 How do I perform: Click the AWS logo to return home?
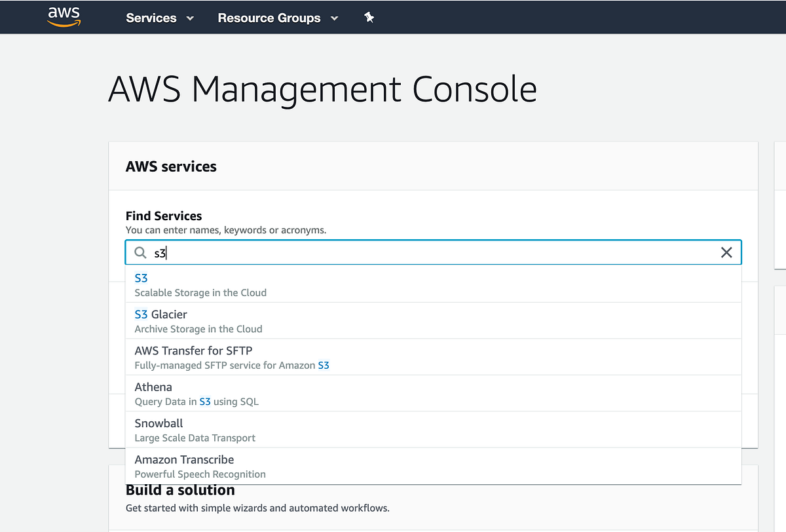tap(64, 17)
